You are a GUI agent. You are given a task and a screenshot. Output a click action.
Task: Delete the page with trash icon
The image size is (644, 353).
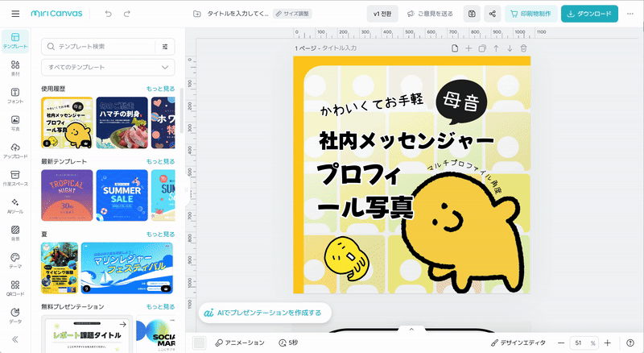[523, 49]
